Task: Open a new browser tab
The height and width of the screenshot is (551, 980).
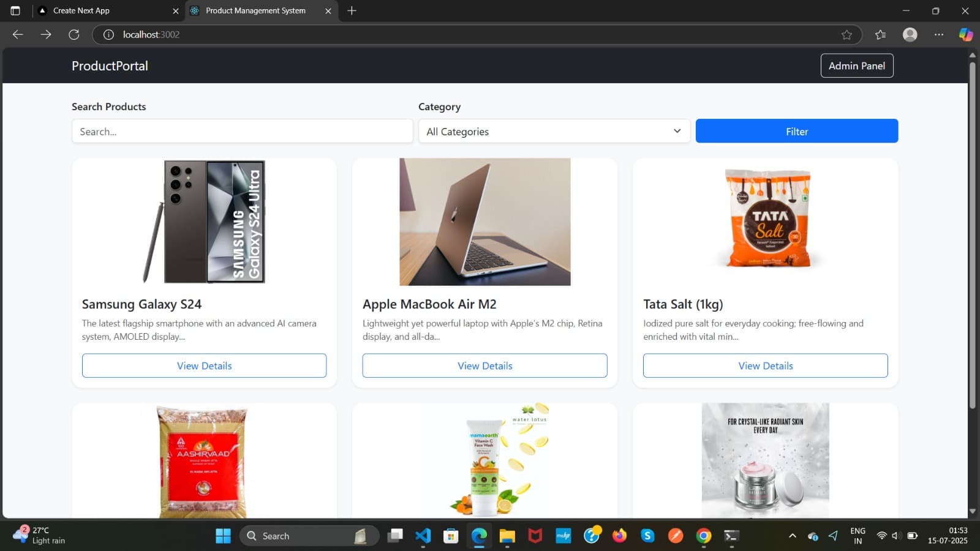Action: pos(352,10)
